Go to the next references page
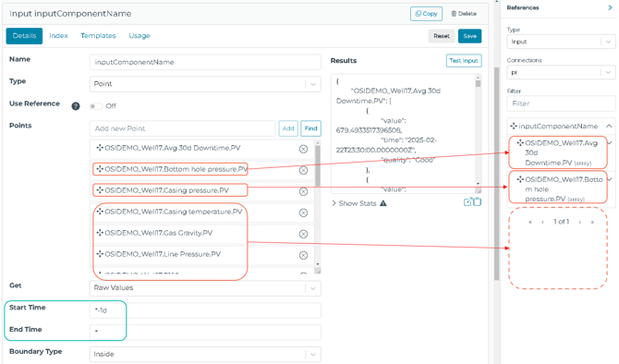This screenshot has width=619, height=364. pos(579,222)
